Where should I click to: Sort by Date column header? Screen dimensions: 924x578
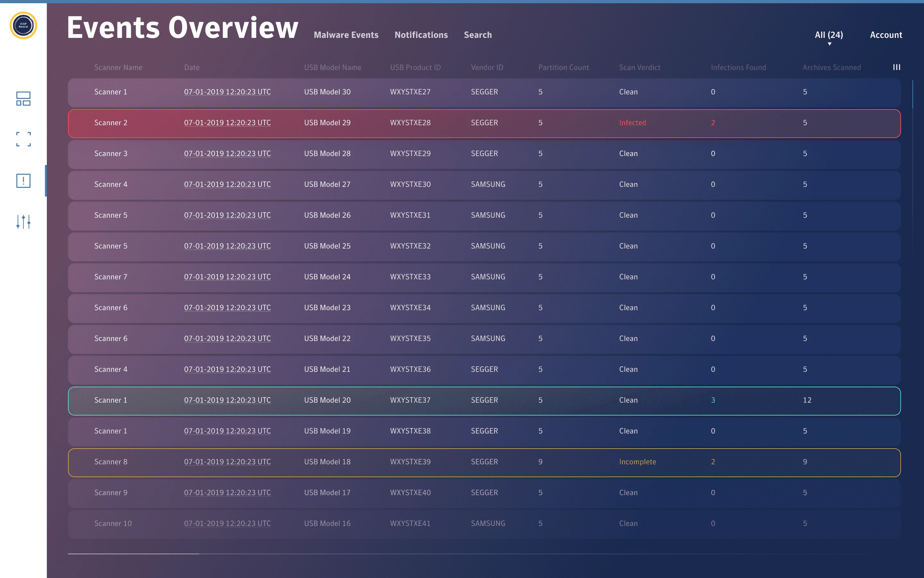(x=192, y=67)
